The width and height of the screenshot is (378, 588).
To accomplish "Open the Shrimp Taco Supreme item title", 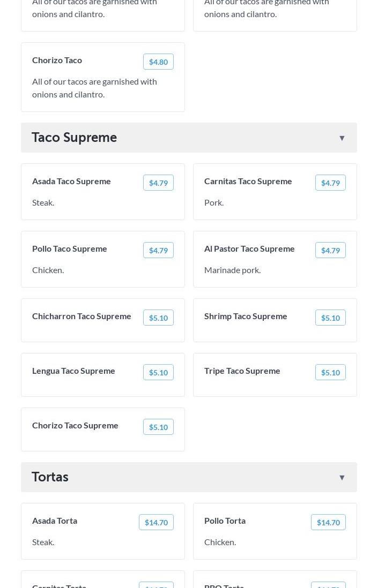I will click(246, 316).
